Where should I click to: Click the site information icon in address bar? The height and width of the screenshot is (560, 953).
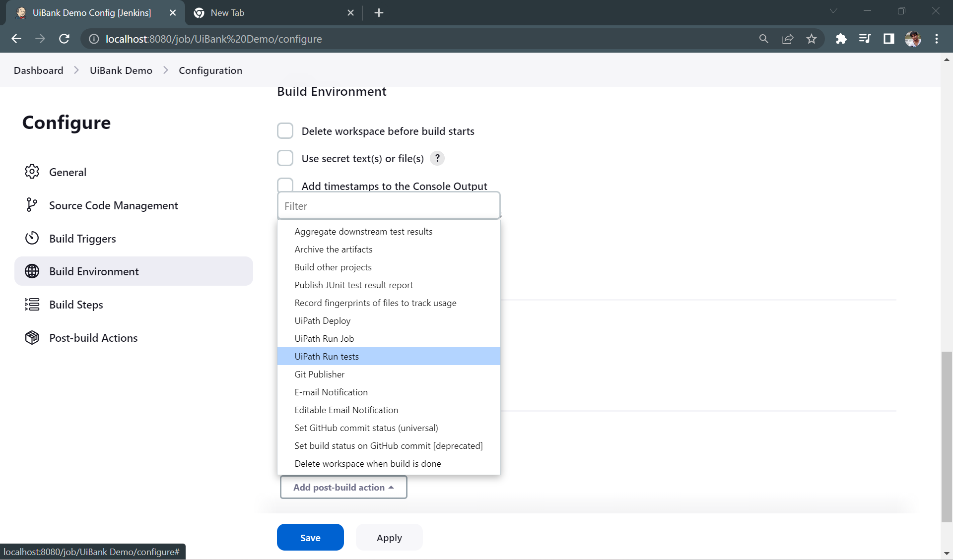click(94, 39)
